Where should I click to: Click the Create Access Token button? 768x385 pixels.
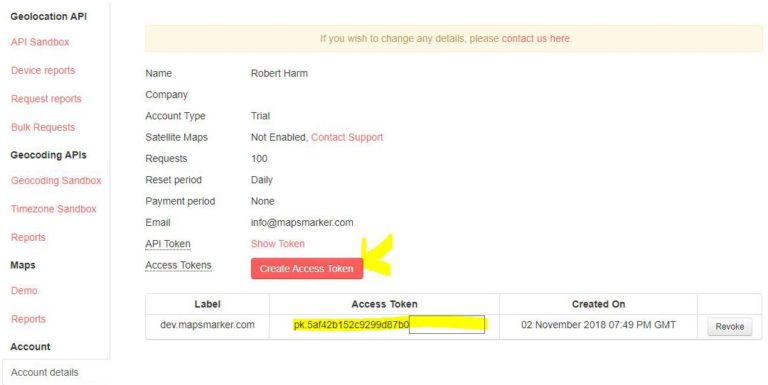pyautogui.click(x=307, y=268)
